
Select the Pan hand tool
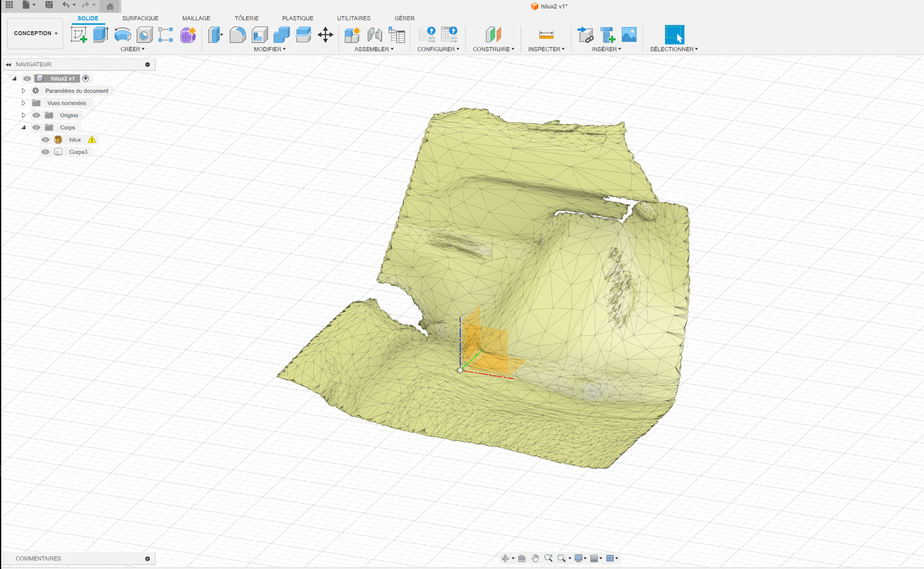535,558
